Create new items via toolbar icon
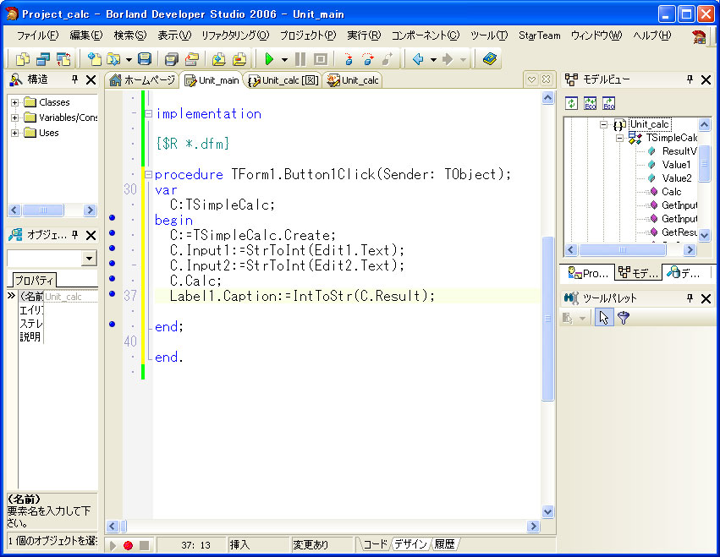720x557 pixels. pyautogui.click(x=94, y=59)
